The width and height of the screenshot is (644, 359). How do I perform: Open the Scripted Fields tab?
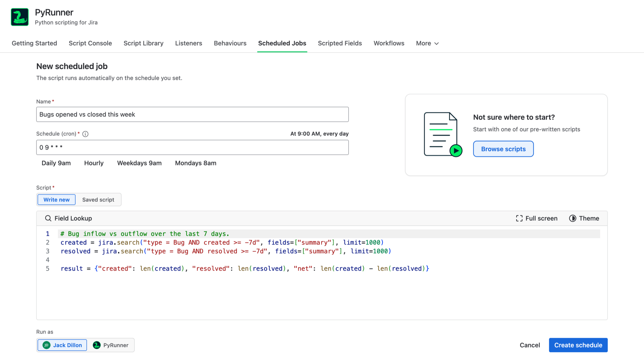coord(340,43)
